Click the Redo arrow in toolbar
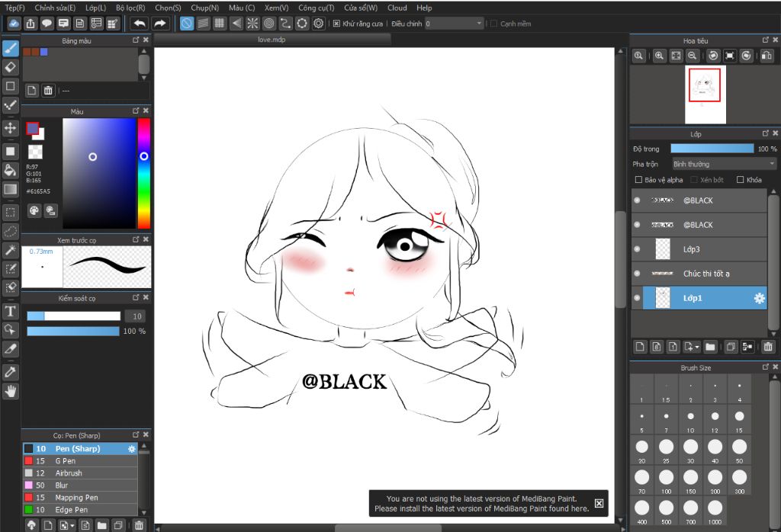The image size is (781, 532). [160, 24]
